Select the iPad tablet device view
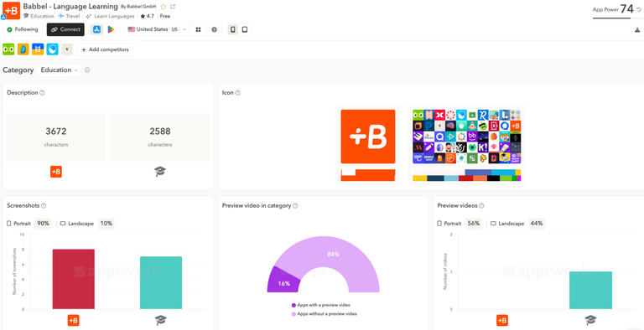 tap(245, 29)
